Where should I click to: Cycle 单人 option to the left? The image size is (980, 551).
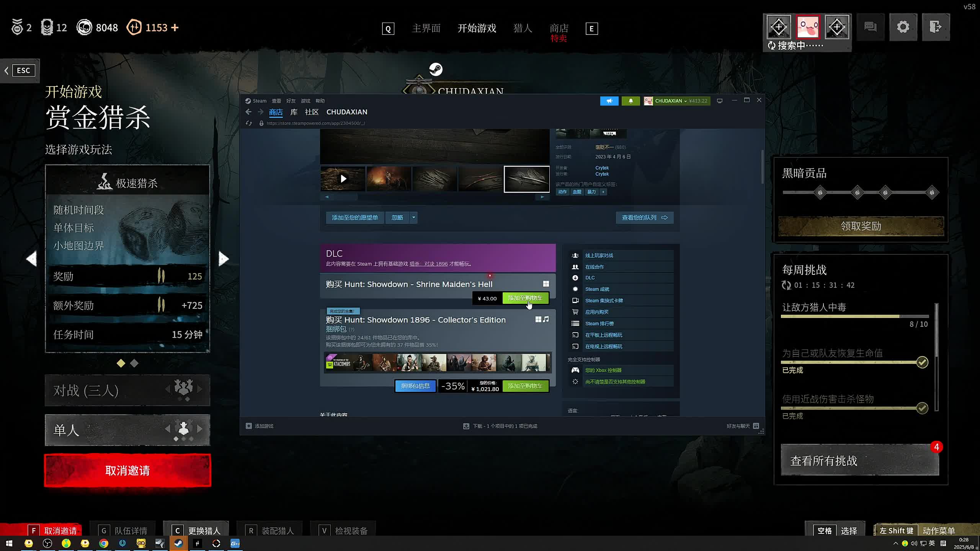(x=167, y=429)
